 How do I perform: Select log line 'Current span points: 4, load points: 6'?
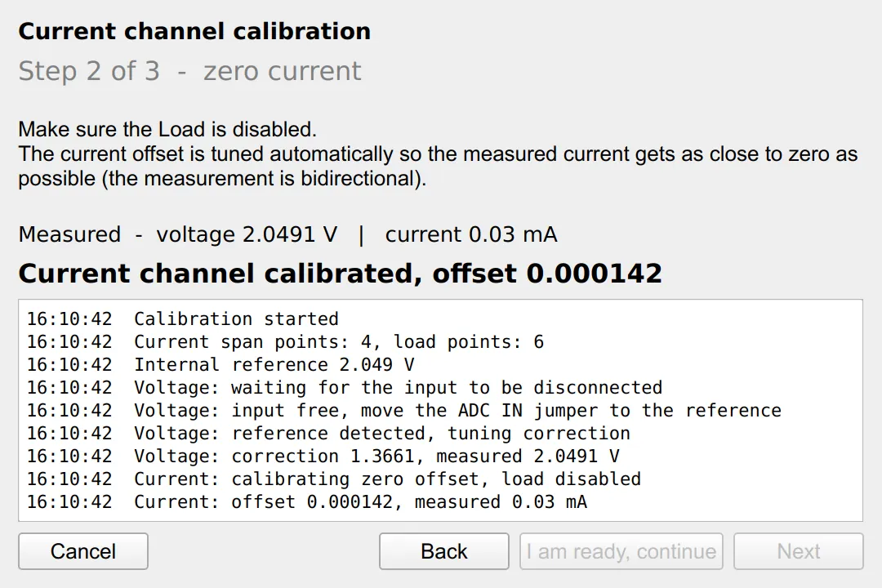pyautogui.click(x=285, y=342)
